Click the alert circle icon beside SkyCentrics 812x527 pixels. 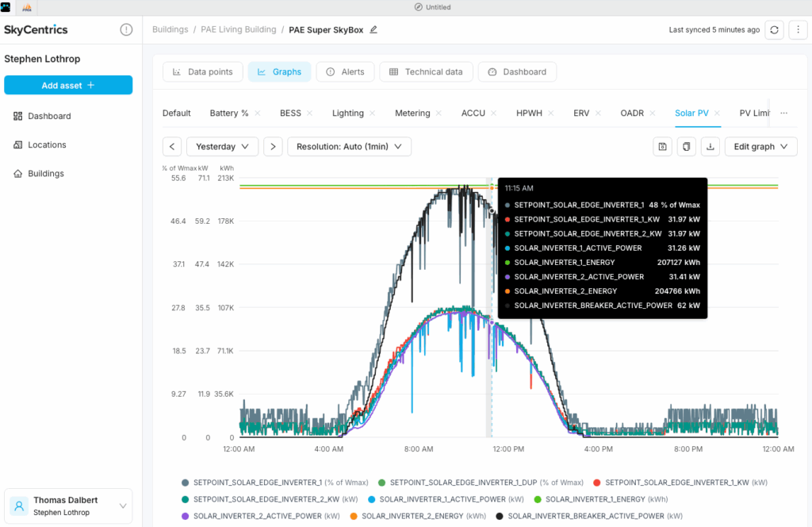[126, 30]
